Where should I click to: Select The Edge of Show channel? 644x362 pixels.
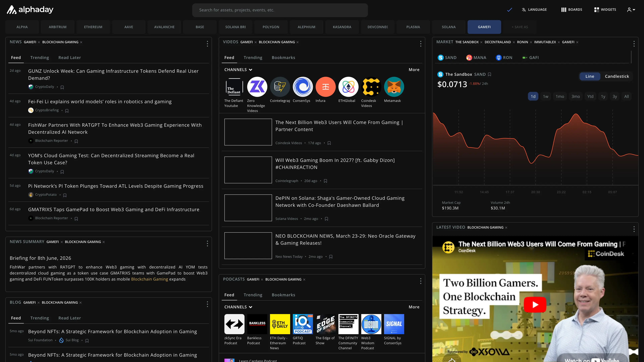(x=326, y=324)
